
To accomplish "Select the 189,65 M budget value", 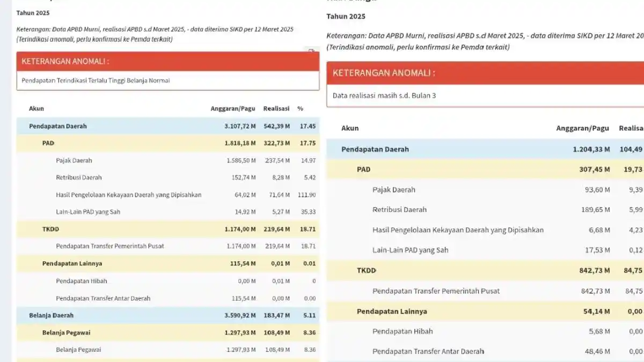I will pos(595,210).
